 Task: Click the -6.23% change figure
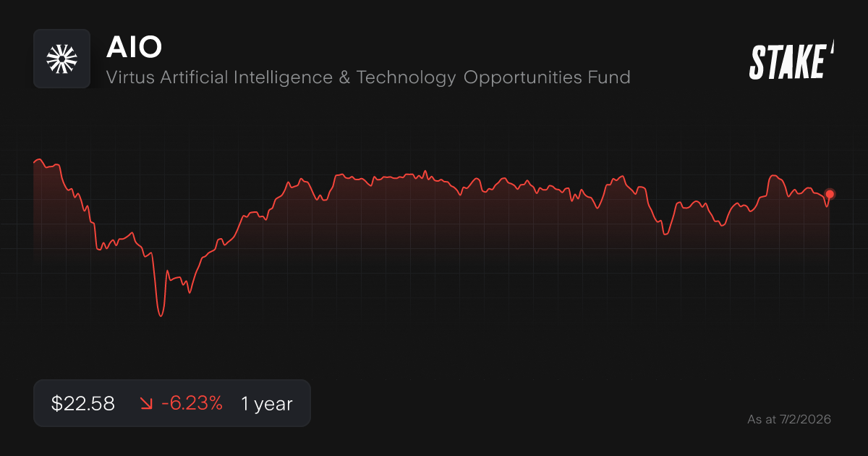point(192,404)
